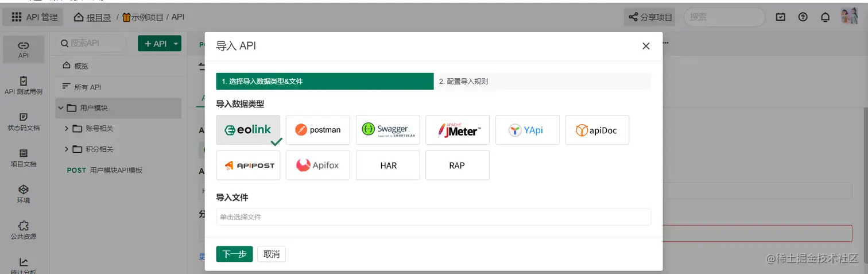Image resolution: width=868 pixels, height=274 pixels.
Task: Collapse the 用户模块 folder
Action: tap(61, 108)
